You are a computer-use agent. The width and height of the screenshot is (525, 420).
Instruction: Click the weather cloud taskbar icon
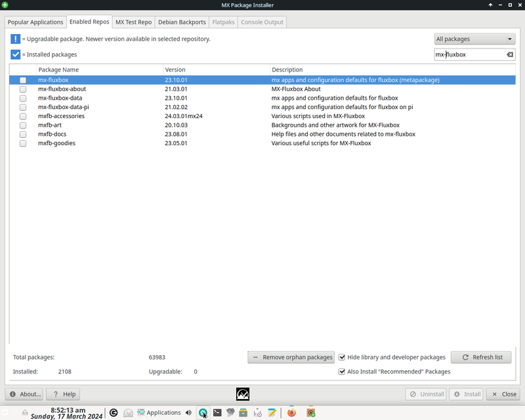[x=230, y=413]
